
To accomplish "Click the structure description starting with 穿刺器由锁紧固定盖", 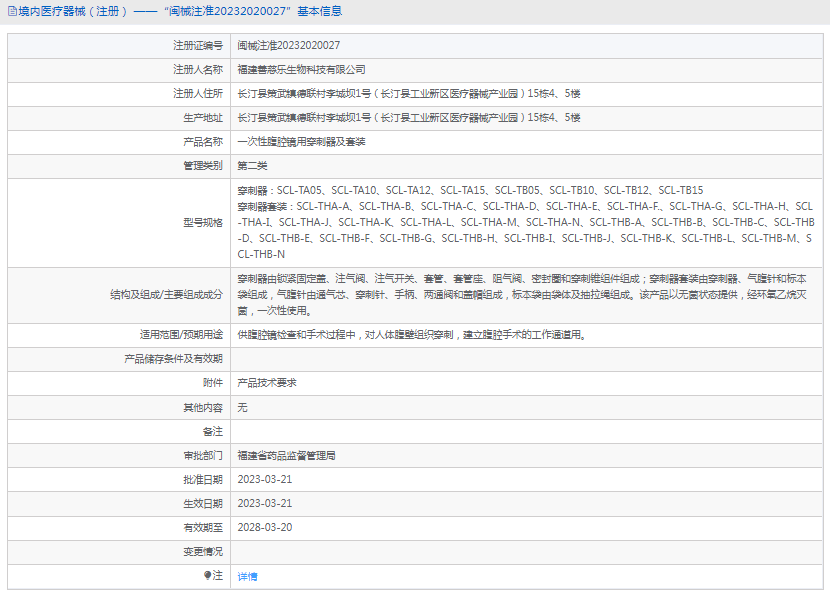I will point(522,295).
